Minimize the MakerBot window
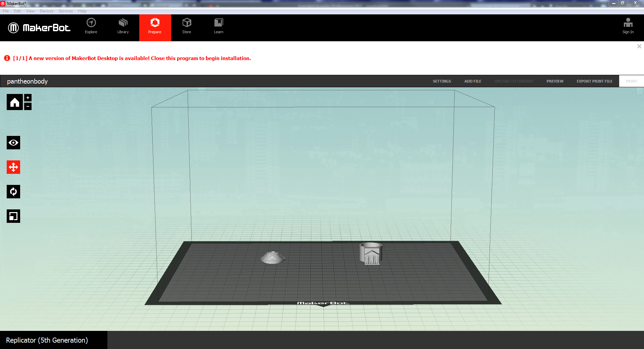 coord(613,3)
